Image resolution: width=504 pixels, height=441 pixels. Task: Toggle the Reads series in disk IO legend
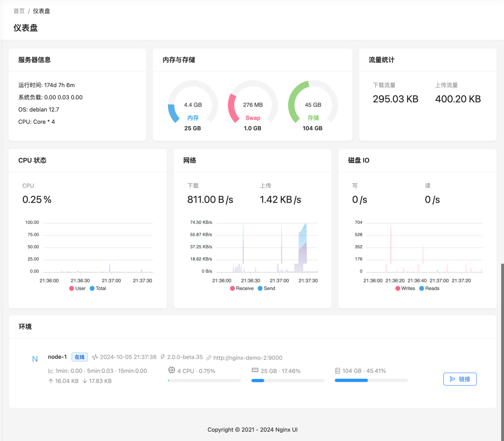tap(429, 288)
